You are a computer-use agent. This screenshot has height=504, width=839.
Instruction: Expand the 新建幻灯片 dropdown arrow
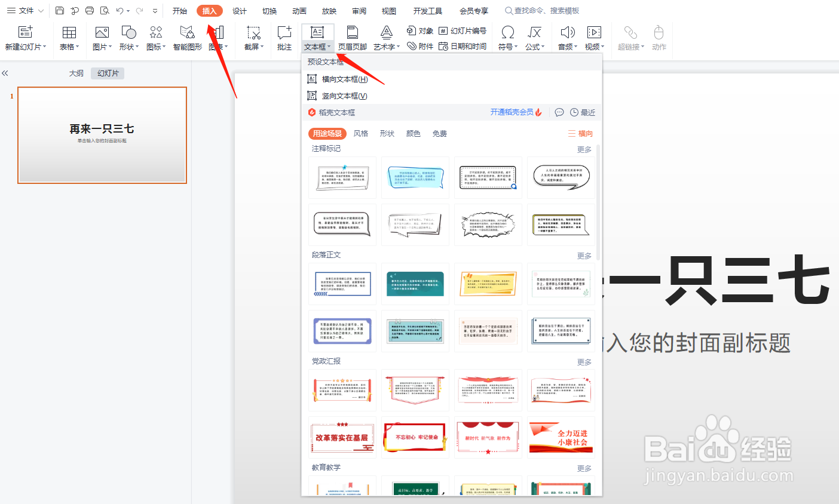coord(44,47)
